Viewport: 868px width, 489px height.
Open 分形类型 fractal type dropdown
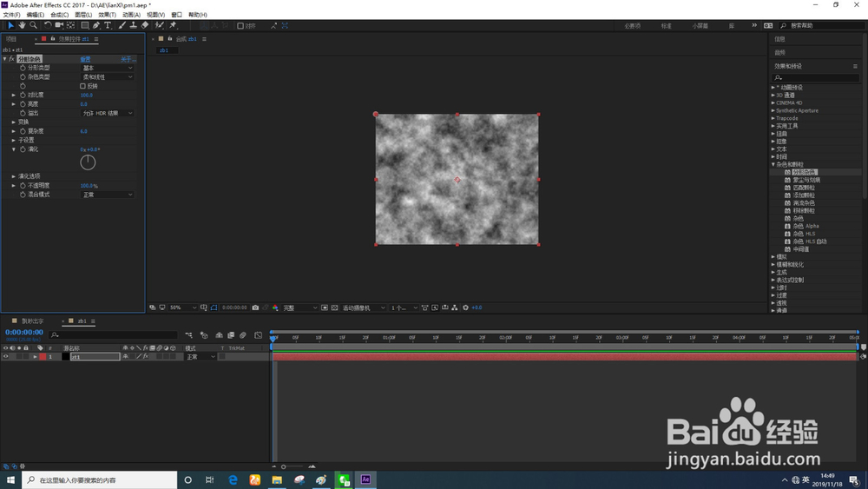(108, 68)
